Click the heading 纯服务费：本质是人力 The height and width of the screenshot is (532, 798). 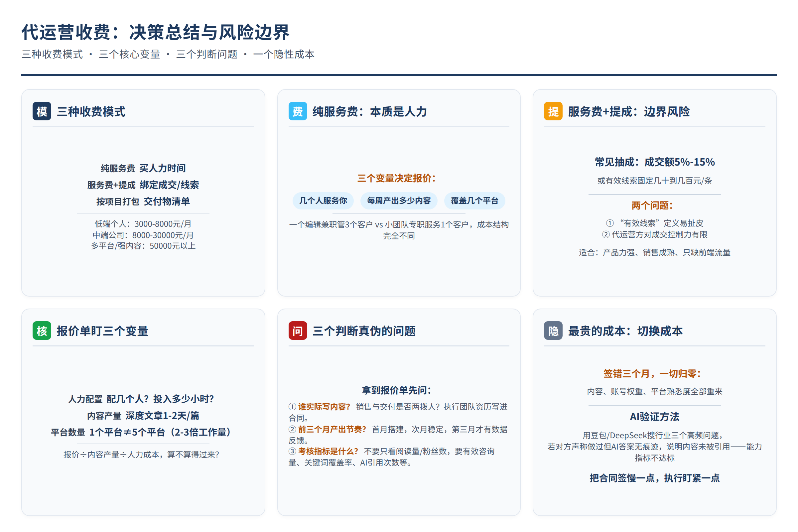click(x=369, y=112)
